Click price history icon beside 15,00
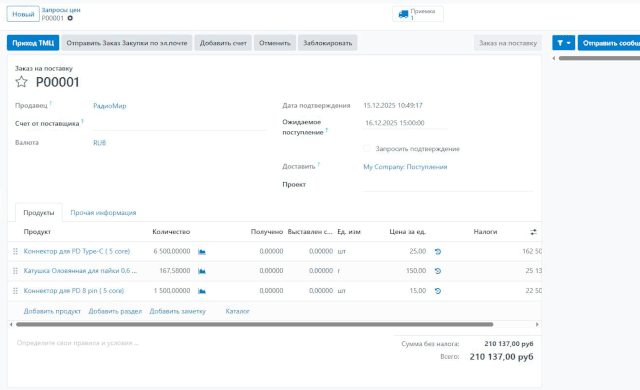The image size is (640, 390). (x=438, y=291)
